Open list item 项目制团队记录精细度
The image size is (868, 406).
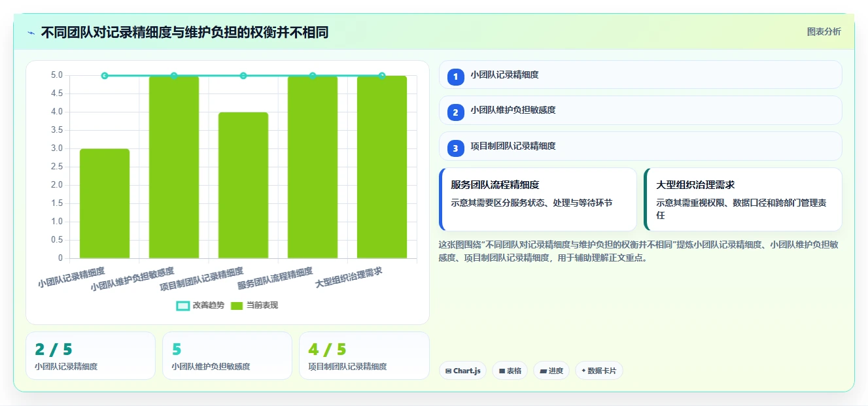(640, 146)
